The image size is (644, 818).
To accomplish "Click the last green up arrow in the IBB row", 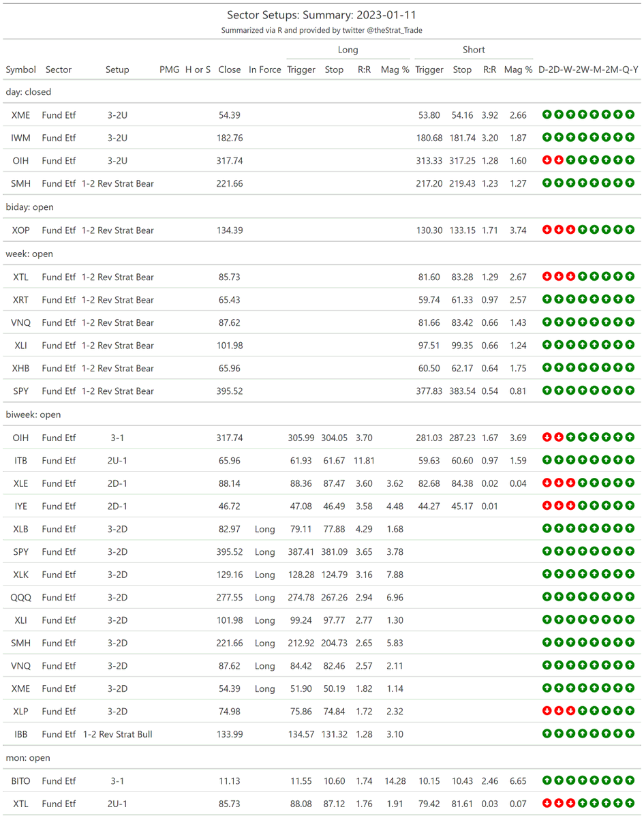I will pos(630,735).
